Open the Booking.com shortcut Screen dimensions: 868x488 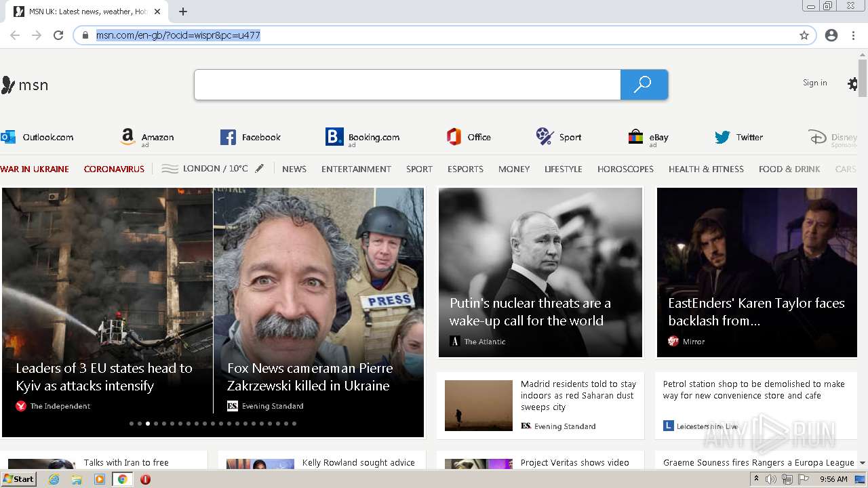(363, 138)
